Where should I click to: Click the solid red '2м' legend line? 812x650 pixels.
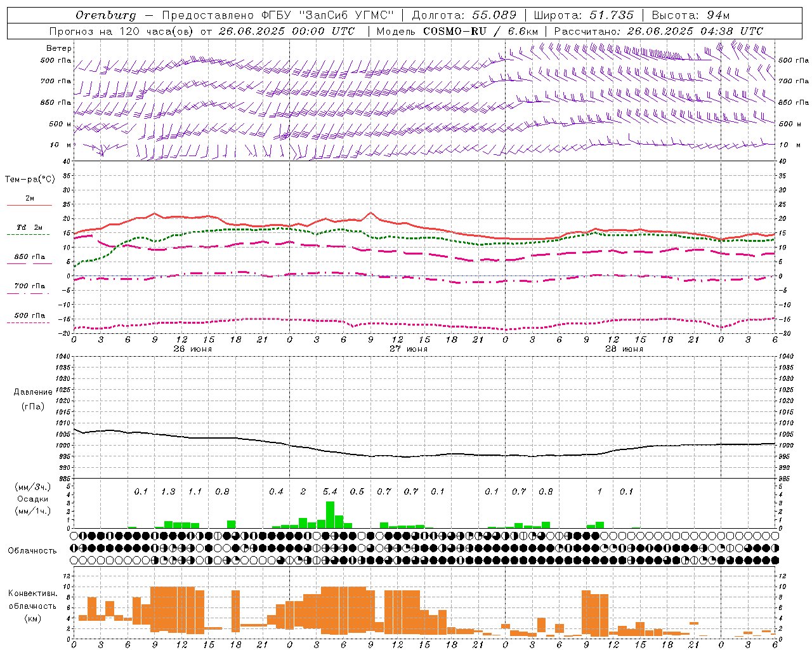(30, 205)
